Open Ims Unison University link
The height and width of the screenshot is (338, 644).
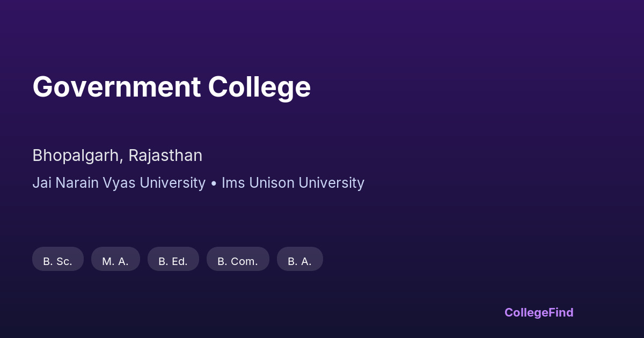click(293, 183)
